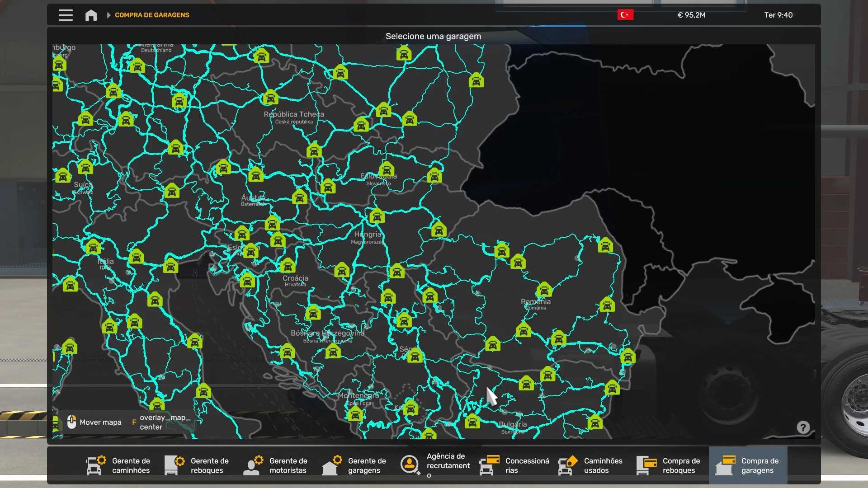
Task: Click the Turkish flag icon
Action: pyautogui.click(x=625, y=15)
